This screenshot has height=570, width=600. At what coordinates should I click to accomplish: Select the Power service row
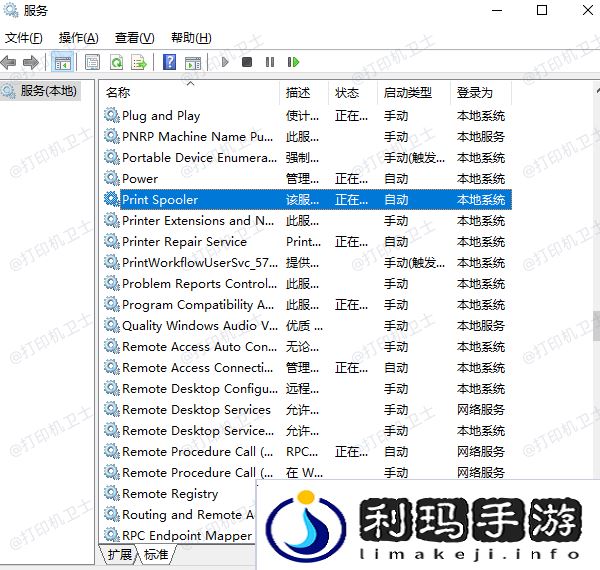pyautogui.click(x=307, y=179)
